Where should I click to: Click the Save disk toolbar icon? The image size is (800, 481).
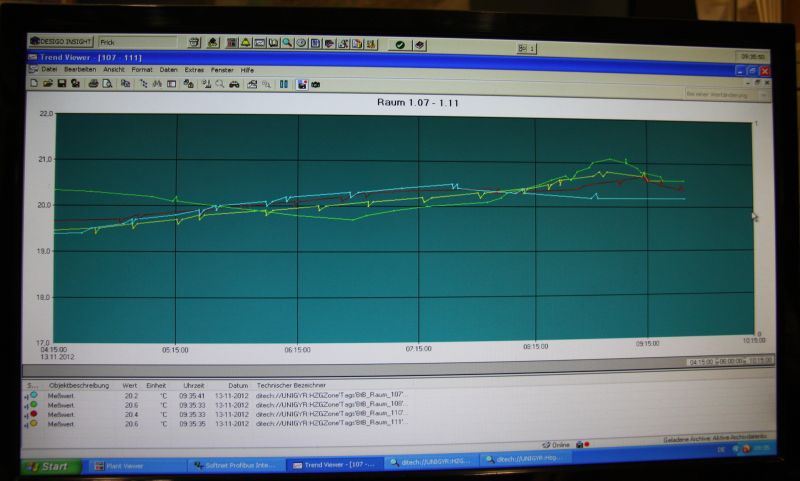coord(61,84)
